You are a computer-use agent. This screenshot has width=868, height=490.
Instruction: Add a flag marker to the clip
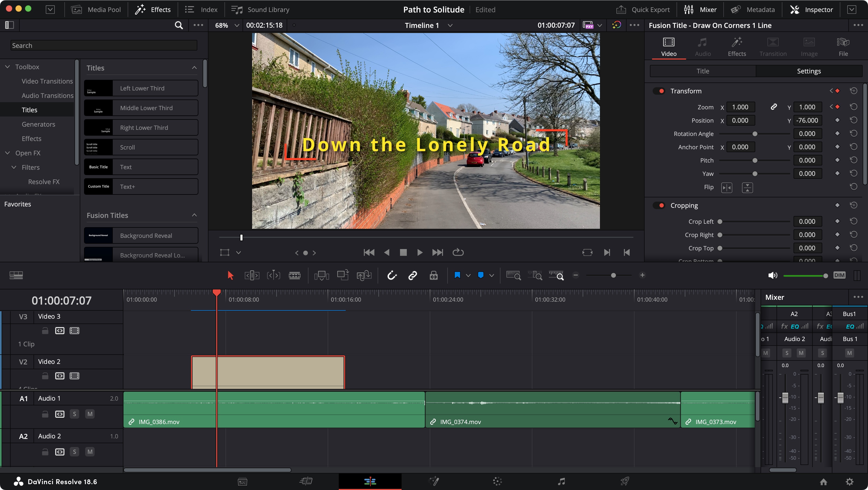tap(457, 275)
